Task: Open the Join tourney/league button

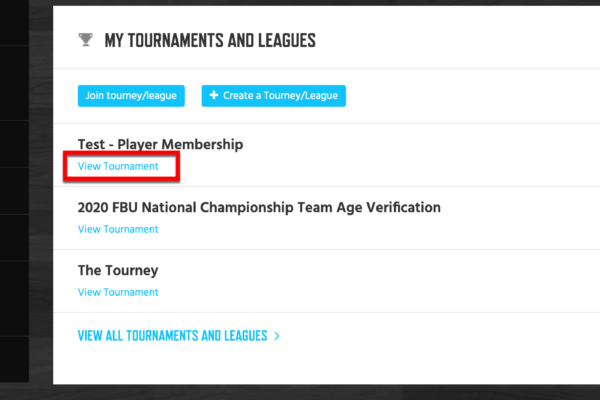Action: pos(131,96)
